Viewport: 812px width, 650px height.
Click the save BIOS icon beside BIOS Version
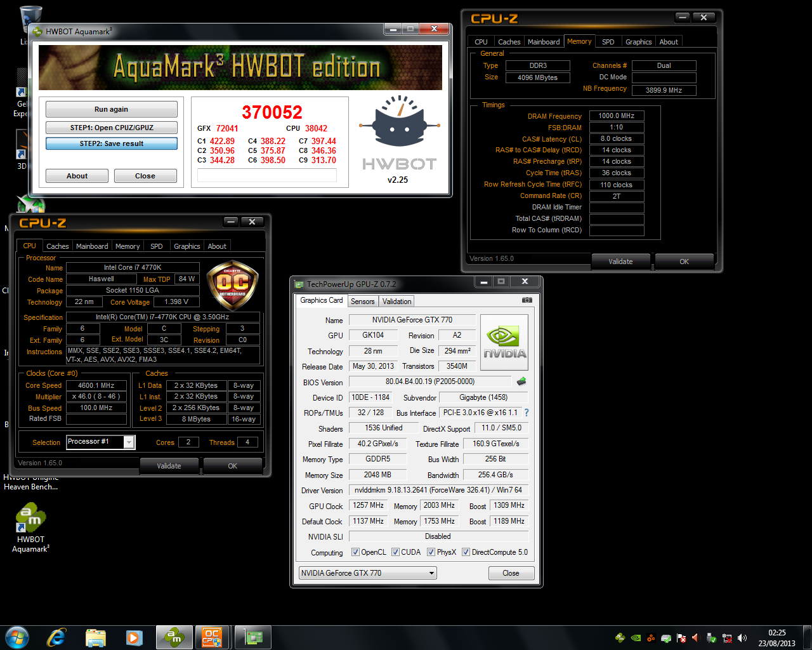click(521, 381)
